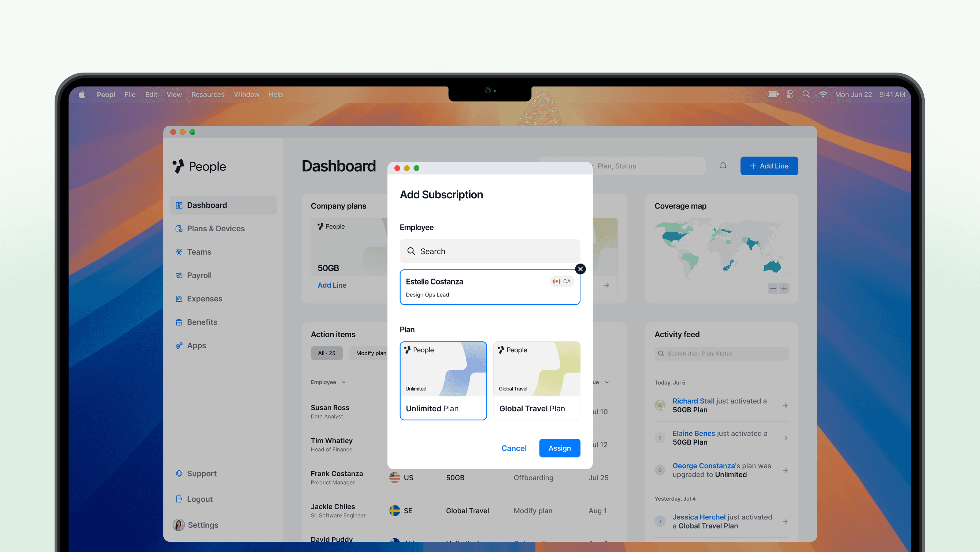Click the Support headset icon
The width and height of the screenshot is (980, 552).
(x=179, y=473)
